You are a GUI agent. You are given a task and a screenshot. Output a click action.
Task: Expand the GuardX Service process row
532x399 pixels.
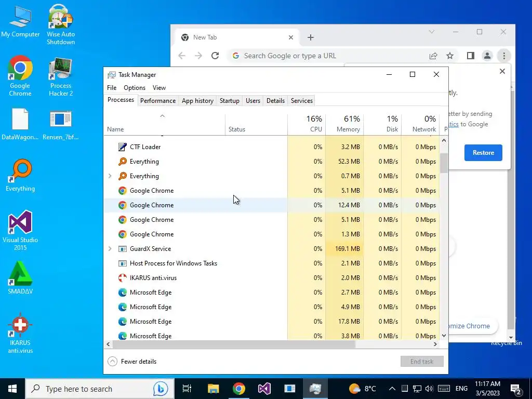[x=110, y=249]
